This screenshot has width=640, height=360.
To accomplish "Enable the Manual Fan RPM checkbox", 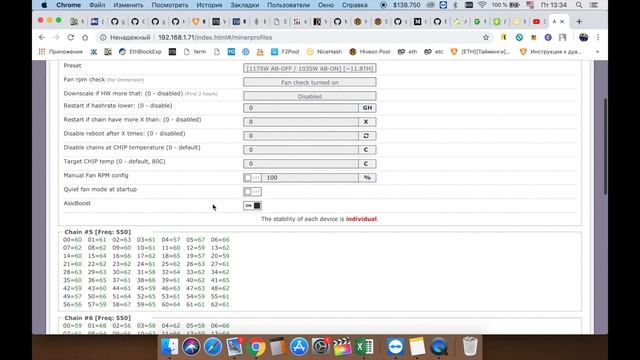I will [x=252, y=178].
